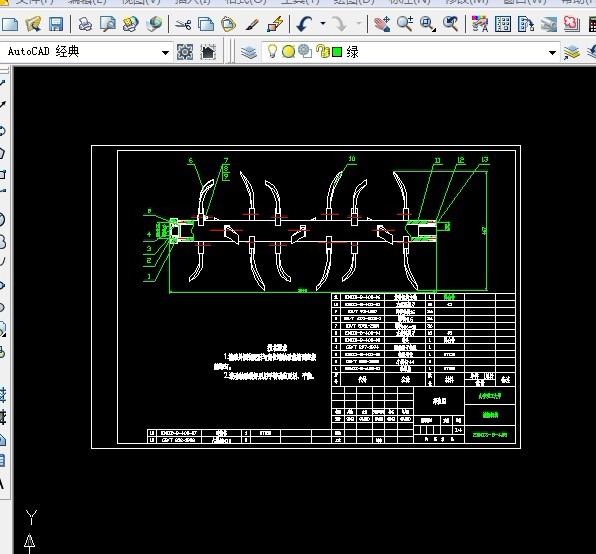
Task: Select the Match Properties brush icon
Action: pyautogui.click(x=252, y=25)
